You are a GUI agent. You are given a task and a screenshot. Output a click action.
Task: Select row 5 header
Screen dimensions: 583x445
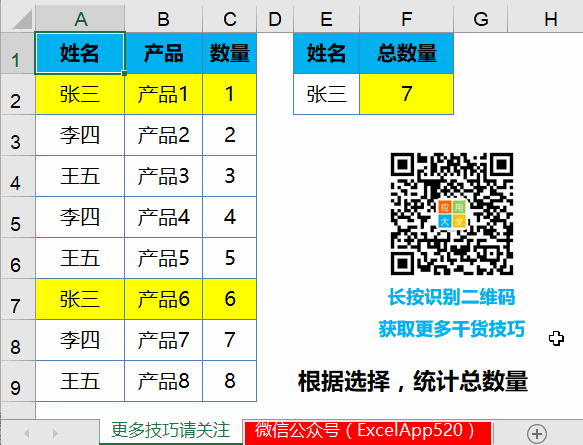(17, 217)
